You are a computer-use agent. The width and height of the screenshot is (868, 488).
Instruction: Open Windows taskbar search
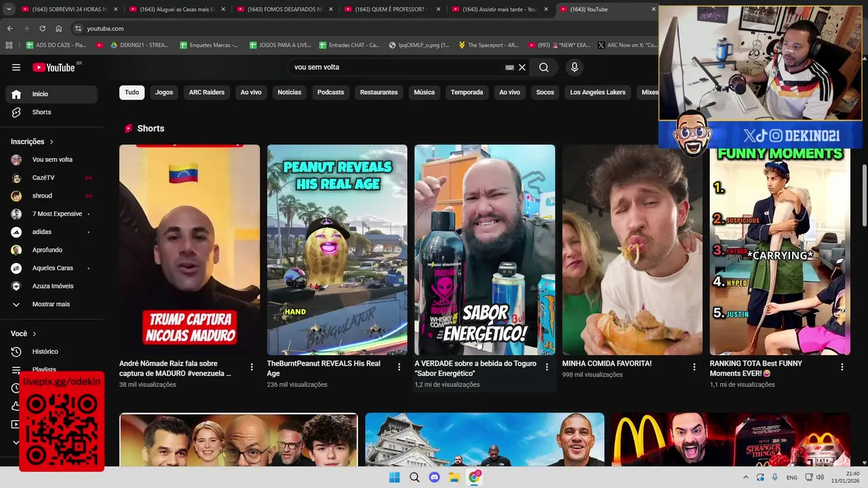pos(414,477)
